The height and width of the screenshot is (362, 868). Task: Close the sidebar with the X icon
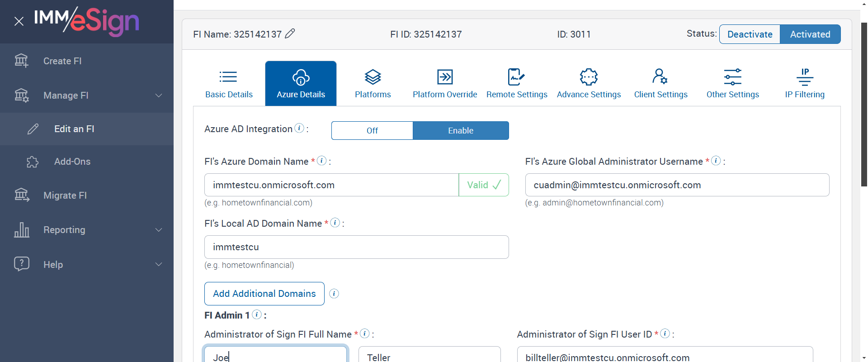coord(19,21)
